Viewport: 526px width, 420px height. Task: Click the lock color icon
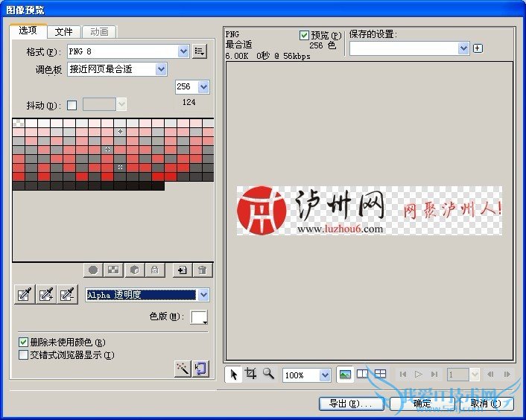coord(155,270)
